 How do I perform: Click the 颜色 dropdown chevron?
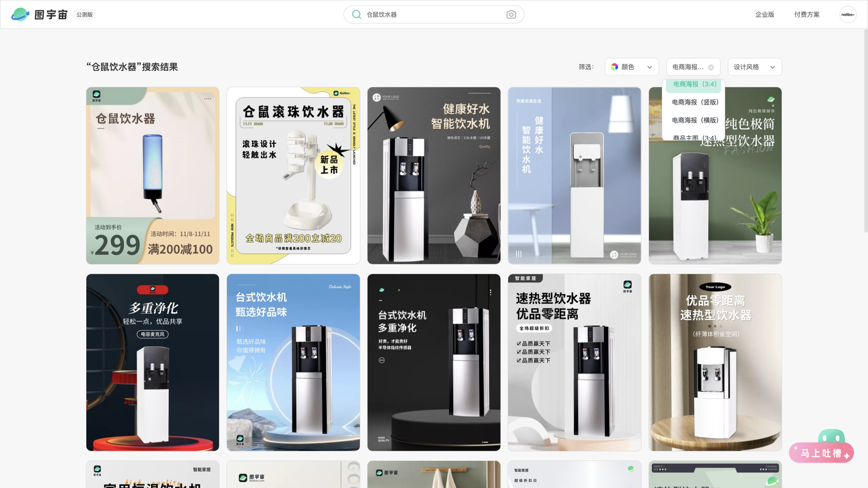click(649, 67)
